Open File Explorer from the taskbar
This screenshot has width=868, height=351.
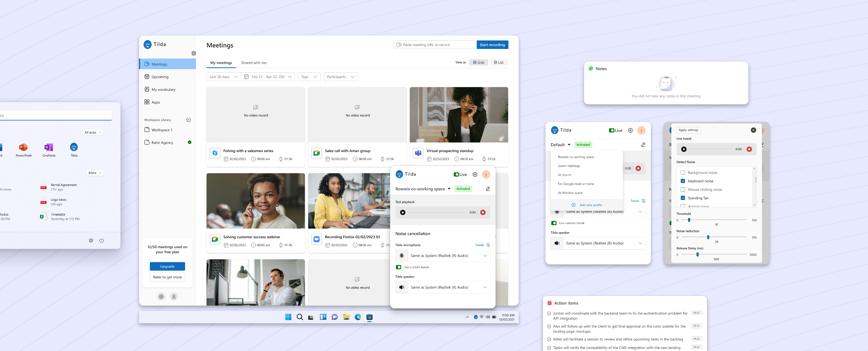pos(346,317)
